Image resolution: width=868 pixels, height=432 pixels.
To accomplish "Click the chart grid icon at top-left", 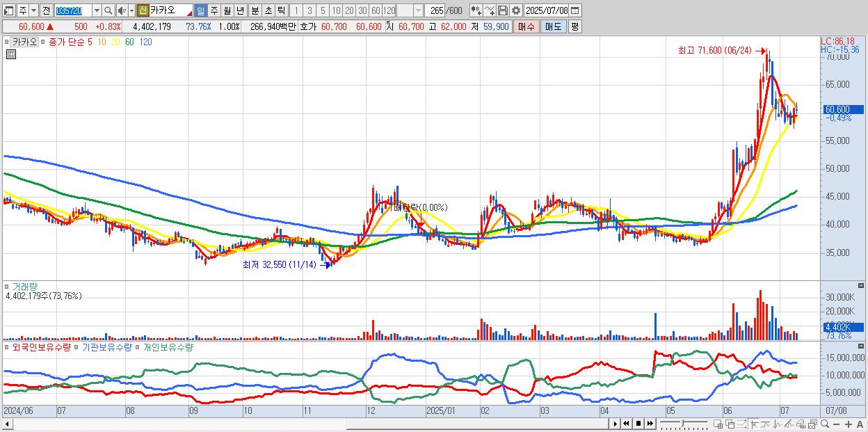I will (12, 54).
